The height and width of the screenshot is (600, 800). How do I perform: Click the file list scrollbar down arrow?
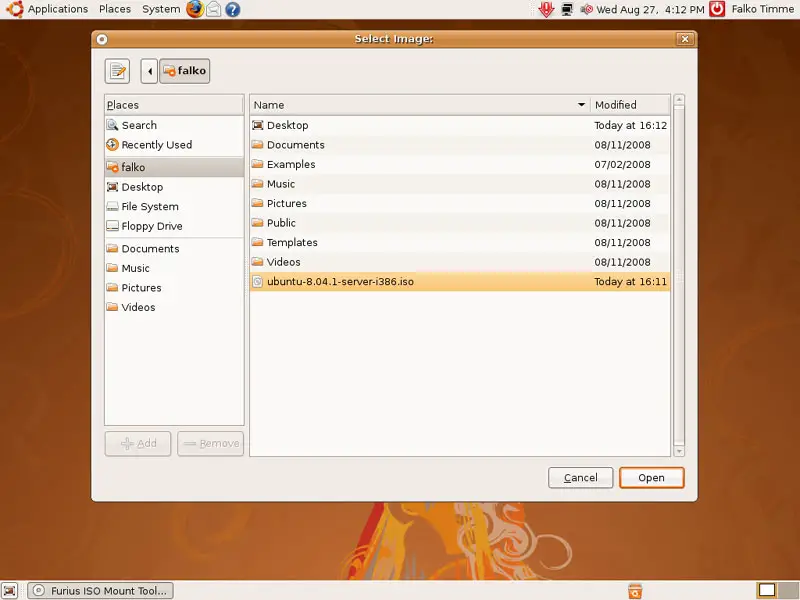679,451
